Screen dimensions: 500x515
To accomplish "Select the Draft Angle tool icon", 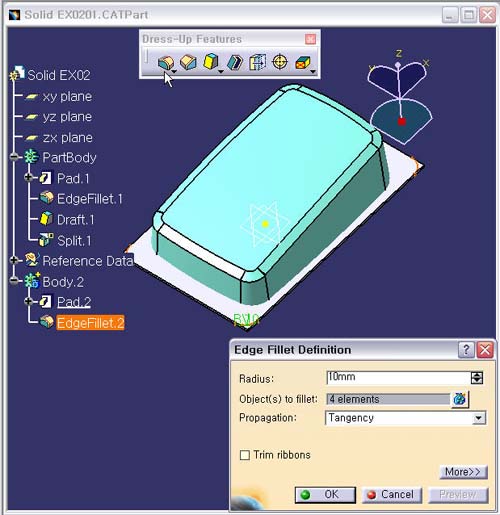I will coord(211,62).
